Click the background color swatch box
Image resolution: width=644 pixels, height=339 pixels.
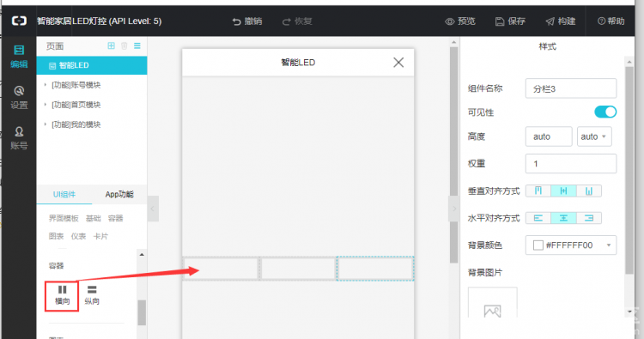pos(538,245)
